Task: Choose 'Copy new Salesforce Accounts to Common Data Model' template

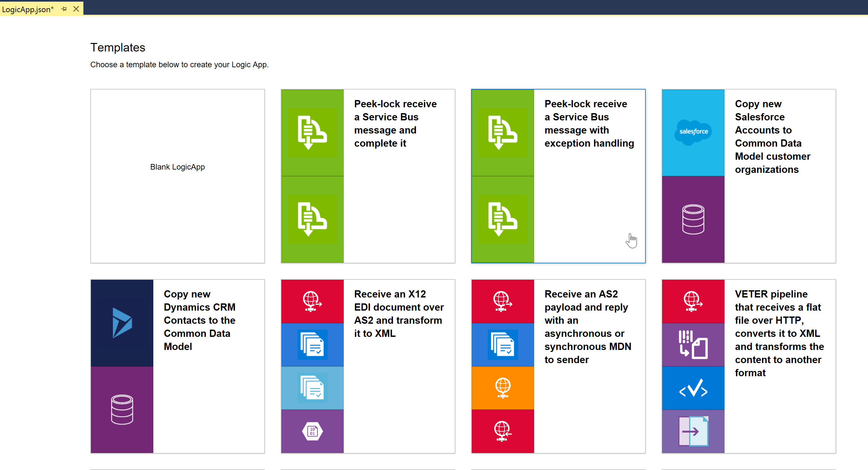Action: click(x=772, y=136)
